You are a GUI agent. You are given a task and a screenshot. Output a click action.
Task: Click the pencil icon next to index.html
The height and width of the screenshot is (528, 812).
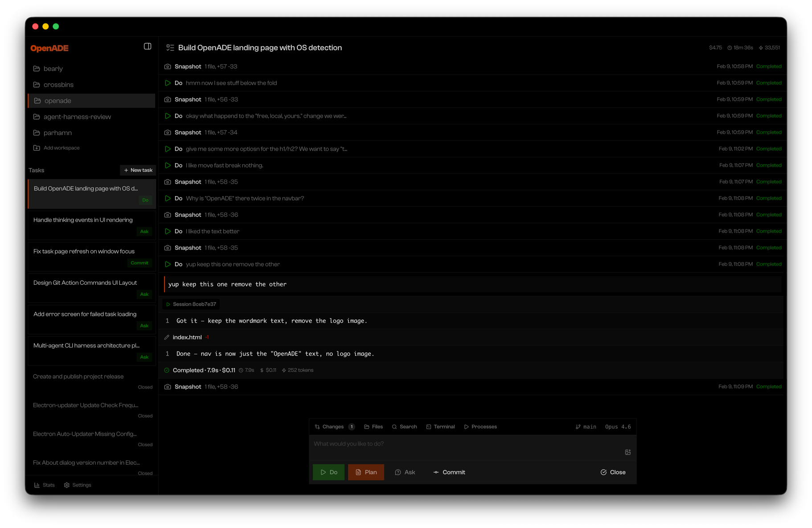pyautogui.click(x=167, y=337)
